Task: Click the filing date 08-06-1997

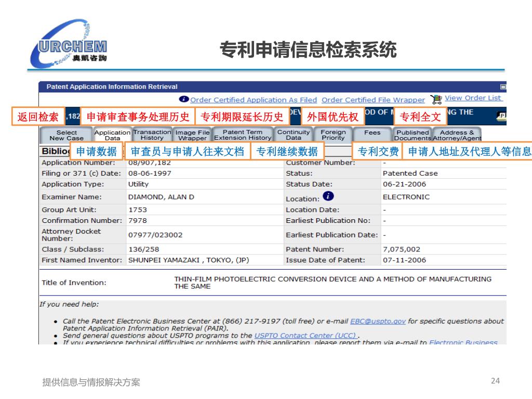Action: click(150, 174)
